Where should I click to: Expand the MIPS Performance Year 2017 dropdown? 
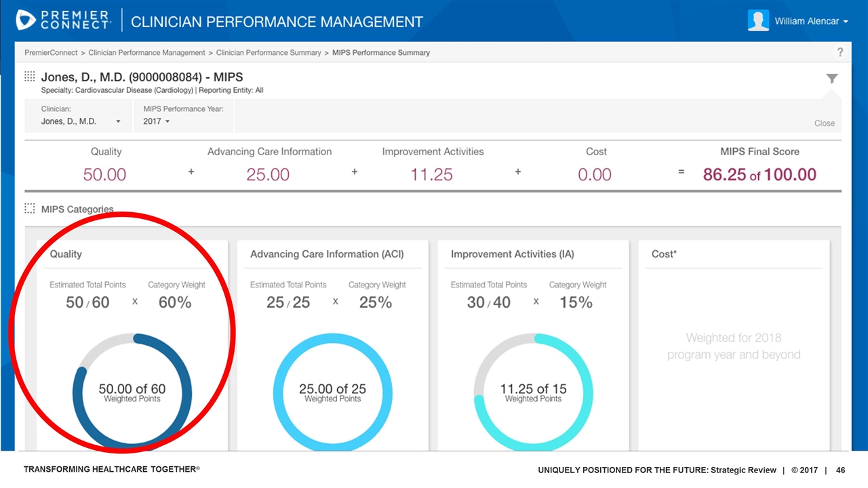(x=157, y=121)
